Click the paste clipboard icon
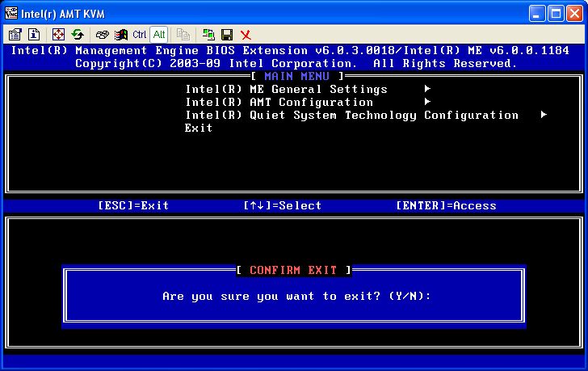Viewport: 588px width, 371px height. [183, 35]
